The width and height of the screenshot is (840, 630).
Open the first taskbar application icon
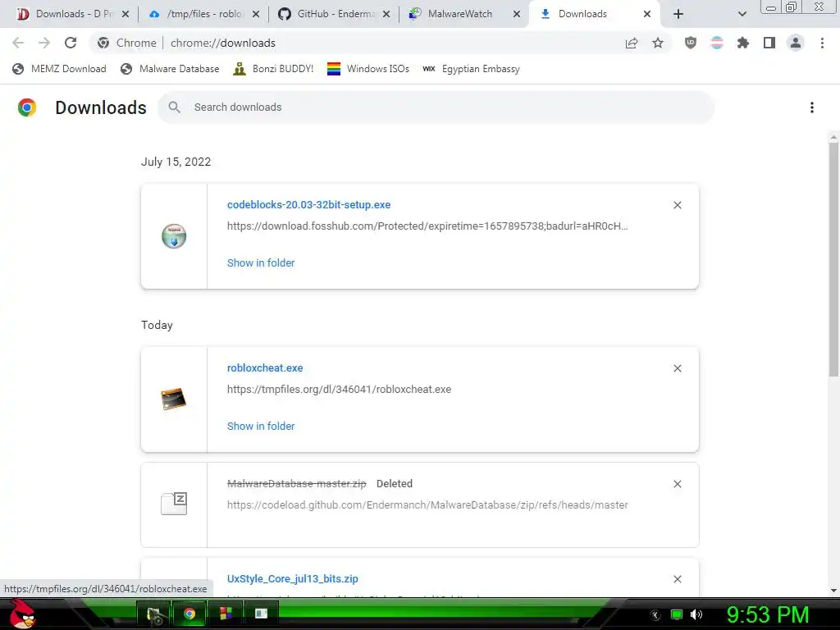pyautogui.click(x=153, y=614)
